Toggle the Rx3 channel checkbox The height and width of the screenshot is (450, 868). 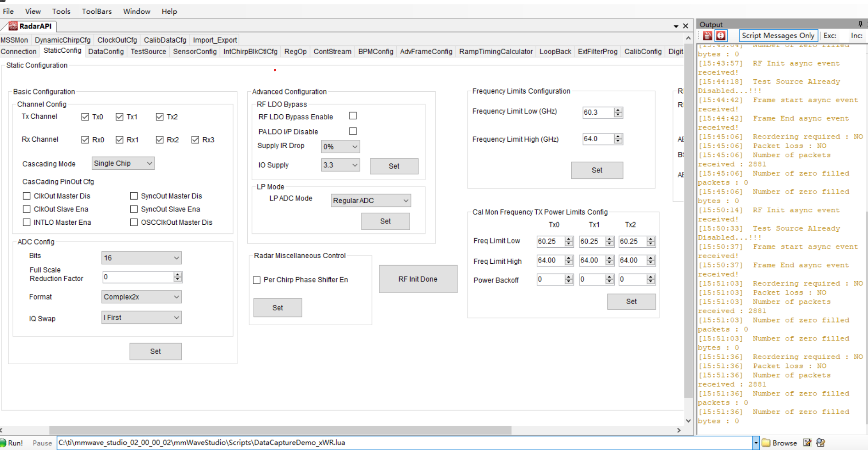195,139
